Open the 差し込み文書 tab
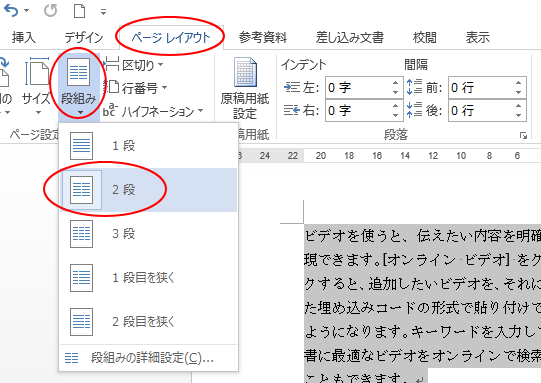 350,37
